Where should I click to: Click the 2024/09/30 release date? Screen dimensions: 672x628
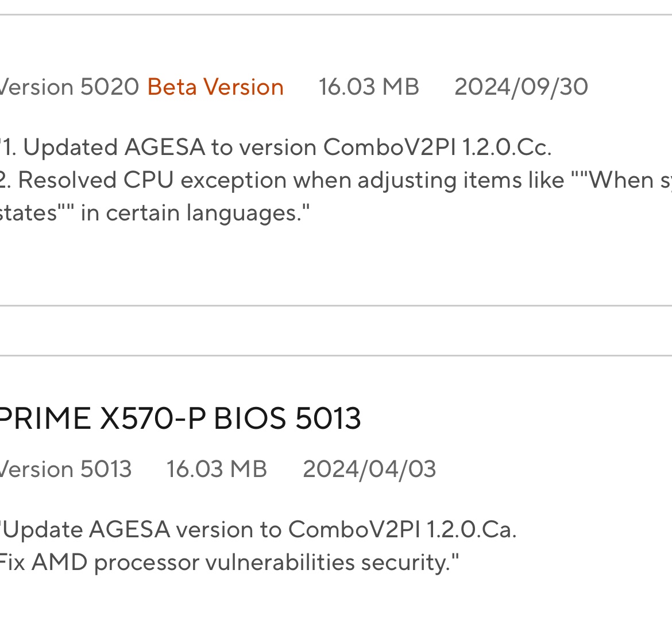tap(521, 87)
